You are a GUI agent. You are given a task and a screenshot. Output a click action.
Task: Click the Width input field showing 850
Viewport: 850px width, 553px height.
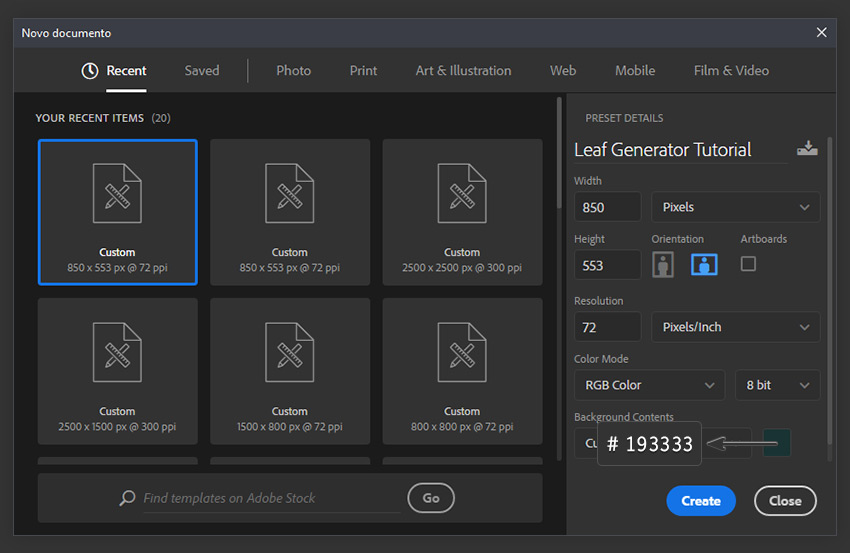point(607,207)
